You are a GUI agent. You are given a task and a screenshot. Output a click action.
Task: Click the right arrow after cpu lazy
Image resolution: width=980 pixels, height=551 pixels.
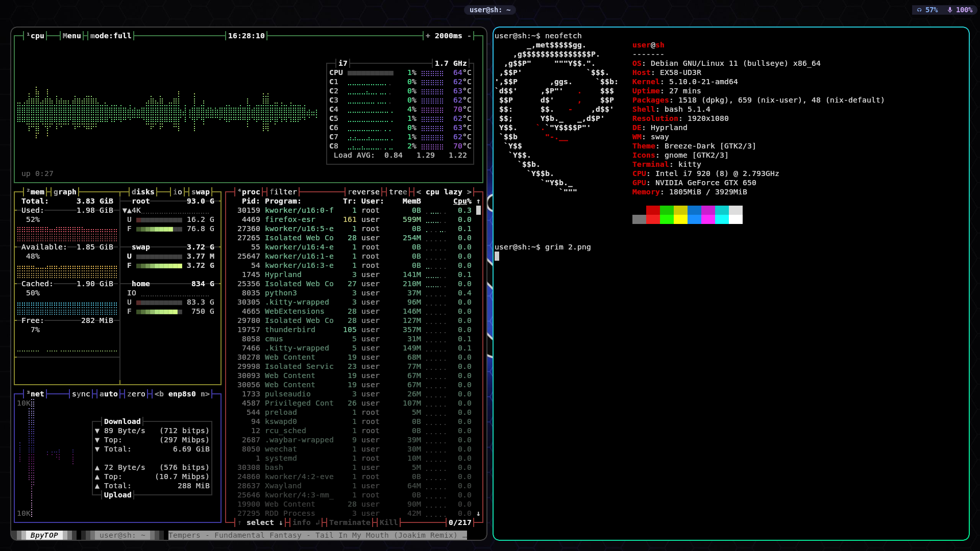coord(469,192)
